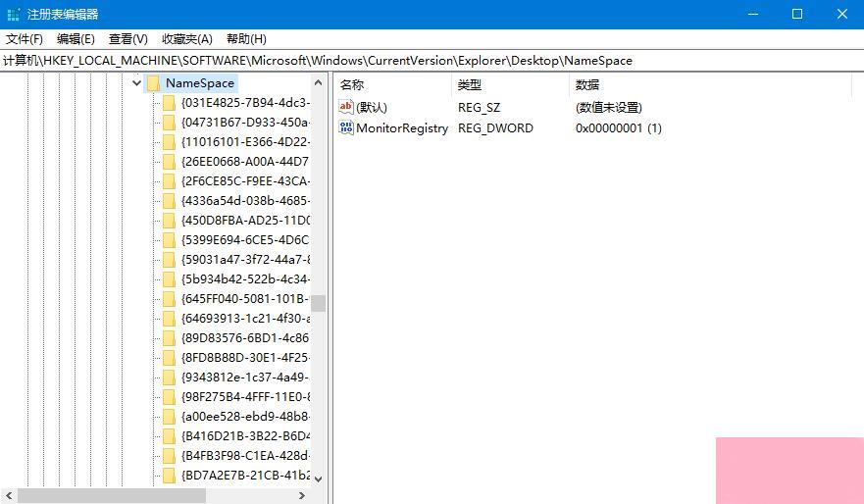Click the DWORD icon beside MonitorRegistry
864x504 pixels.
pyautogui.click(x=346, y=127)
